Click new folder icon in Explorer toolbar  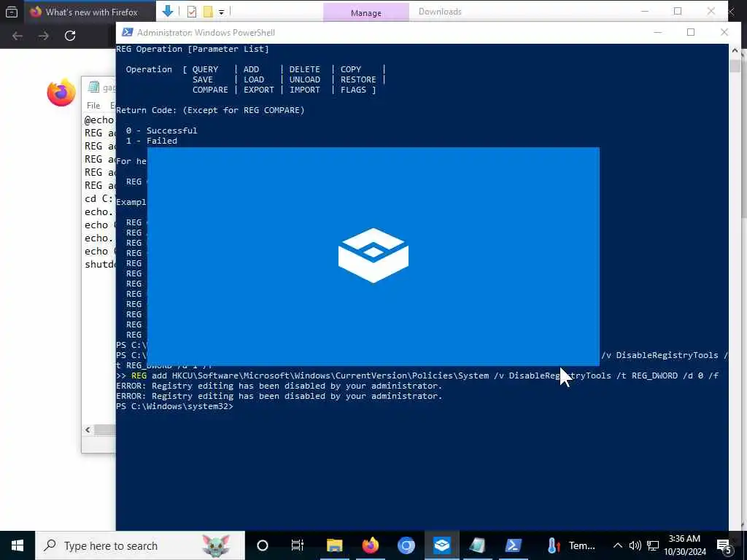[208, 12]
